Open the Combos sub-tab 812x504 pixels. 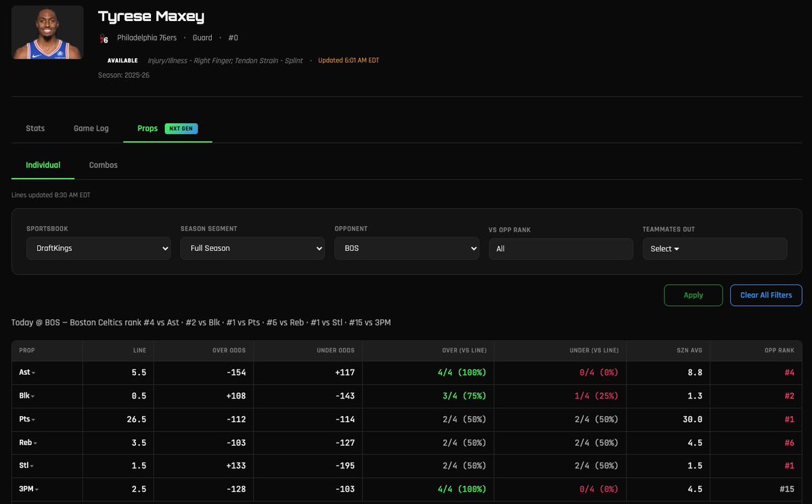[x=104, y=165]
